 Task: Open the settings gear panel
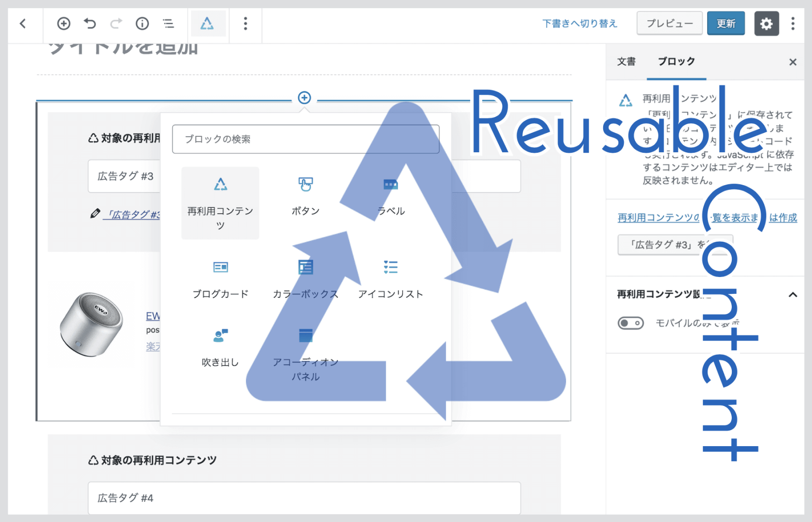click(767, 24)
